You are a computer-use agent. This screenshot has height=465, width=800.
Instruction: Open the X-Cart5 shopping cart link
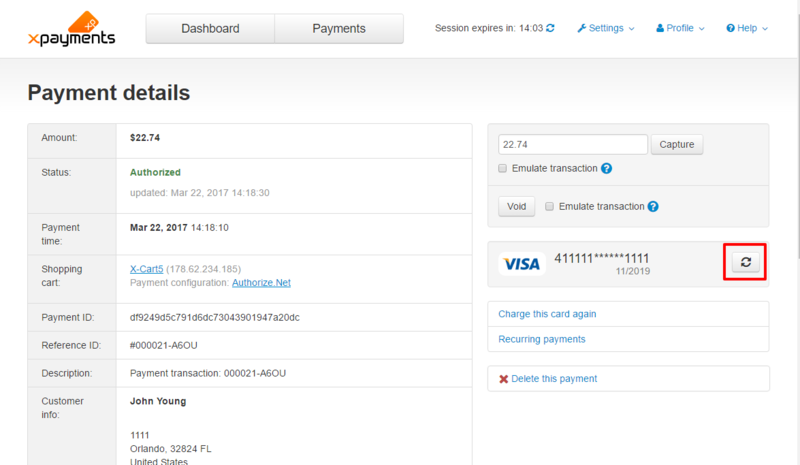pyautogui.click(x=146, y=269)
